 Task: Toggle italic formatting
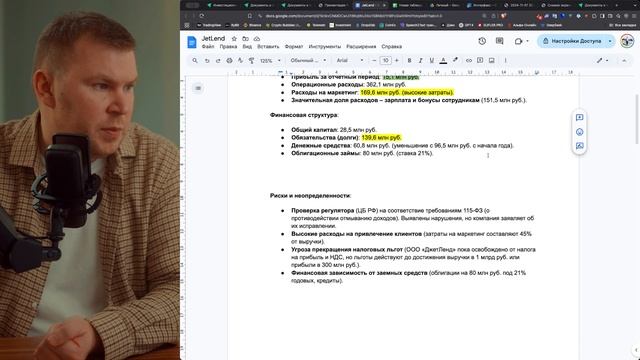[x=420, y=60]
